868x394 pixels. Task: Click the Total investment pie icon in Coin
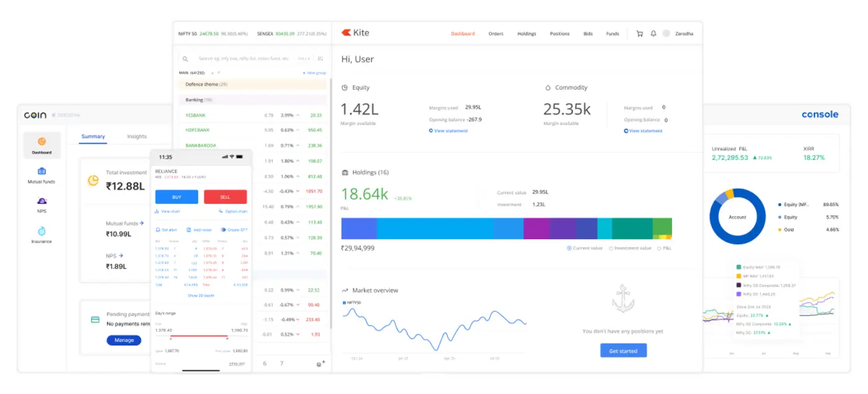(x=93, y=180)
